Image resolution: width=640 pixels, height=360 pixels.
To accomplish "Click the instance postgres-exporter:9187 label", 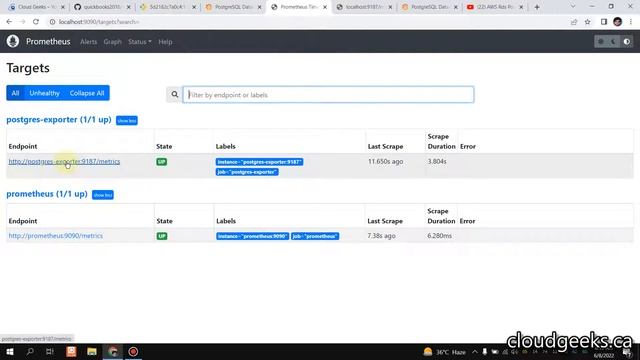I will [259, 162].
